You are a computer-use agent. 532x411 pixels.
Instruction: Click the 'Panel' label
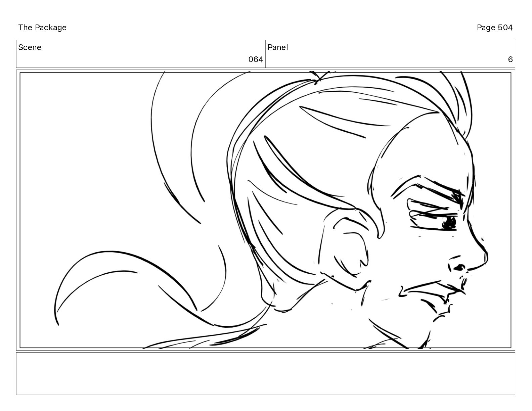tap(278, 47)
